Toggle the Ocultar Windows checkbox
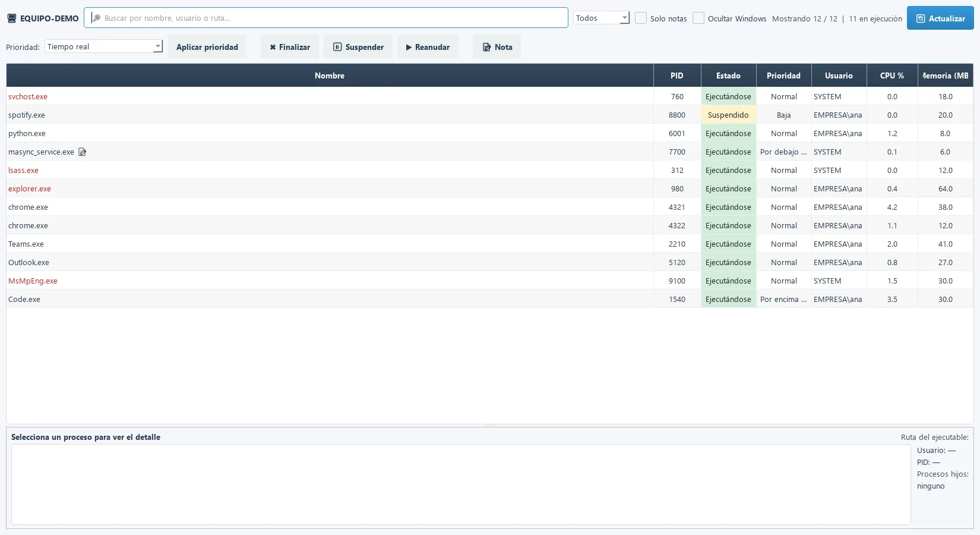 click(698, 18)
